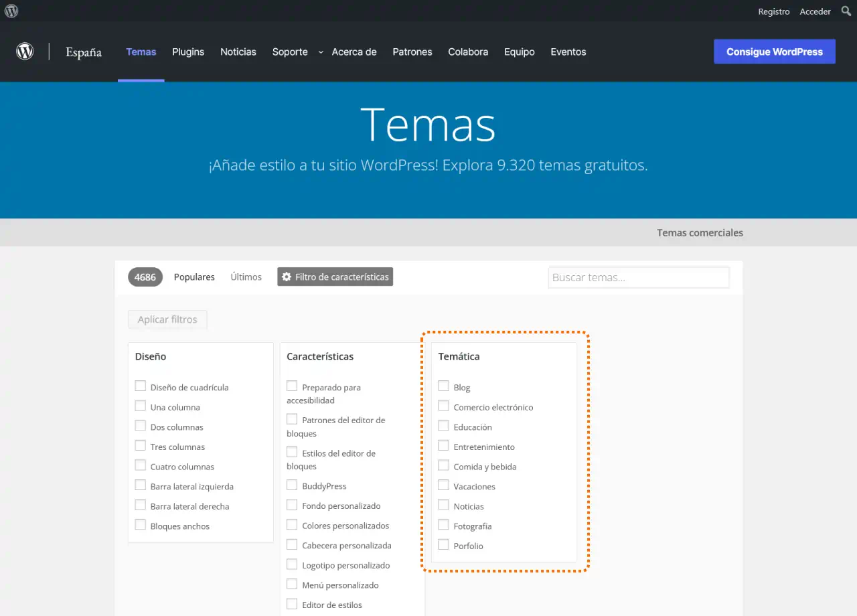Open the Registro link
The width and height of the screenshot is (857, 616).
pyautogui.click(x=774, y=11)
